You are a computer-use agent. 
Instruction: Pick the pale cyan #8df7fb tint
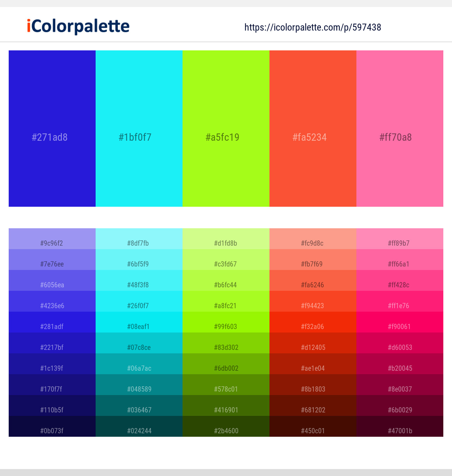[x=139, y=239]
